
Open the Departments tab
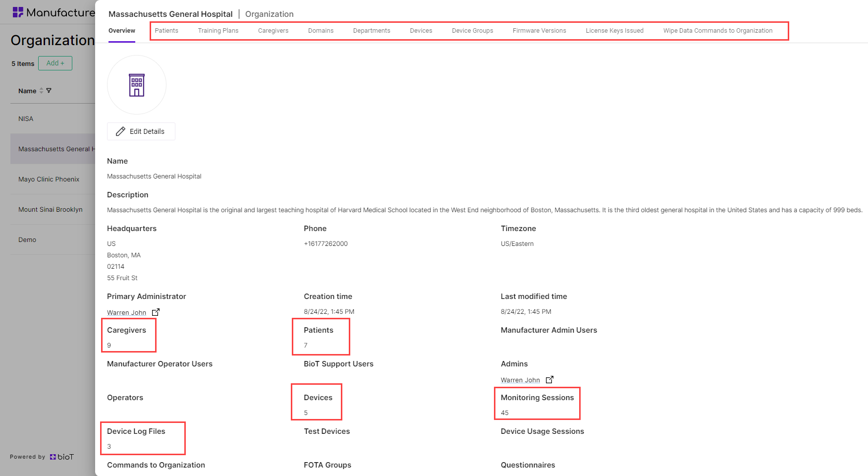[372, 31]
